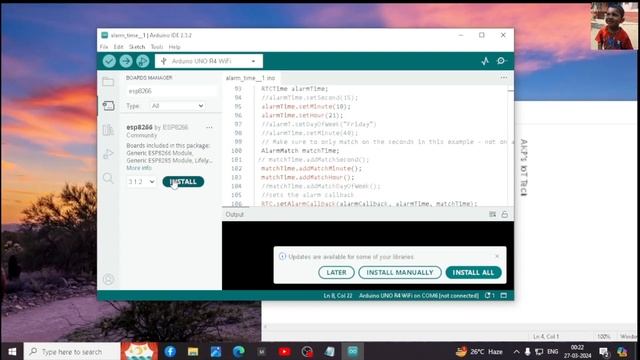
Task: Open the Library Manager sidebar icon
Action: tap(108, 130)
